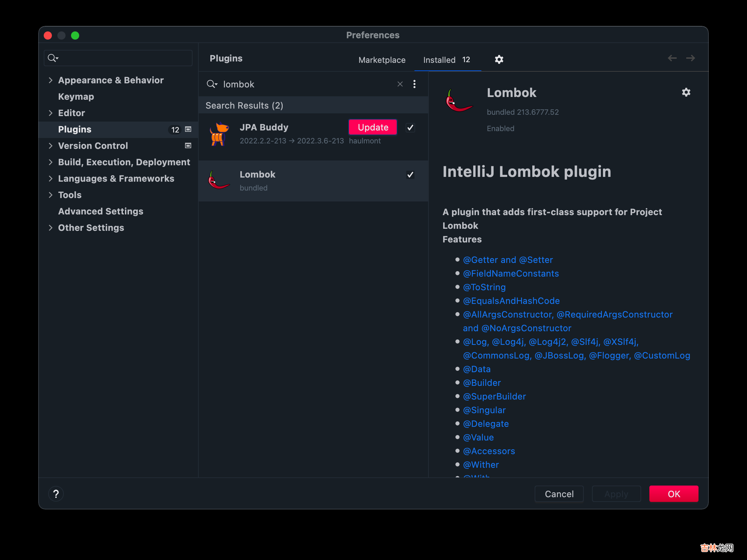Navigate forward with the right arrow
This screenshot has width=747, height=560.
click(690, 58)
